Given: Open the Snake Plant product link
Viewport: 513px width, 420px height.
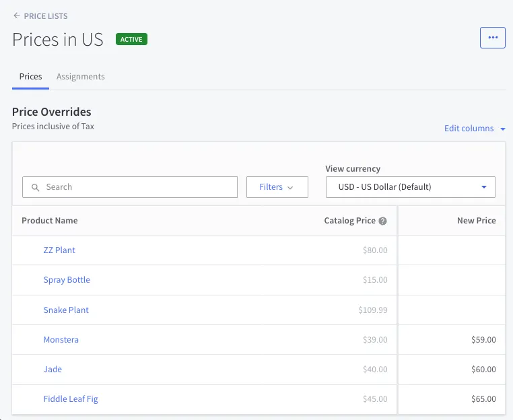Looking at the screenshot, I should [x=66, y=310].
